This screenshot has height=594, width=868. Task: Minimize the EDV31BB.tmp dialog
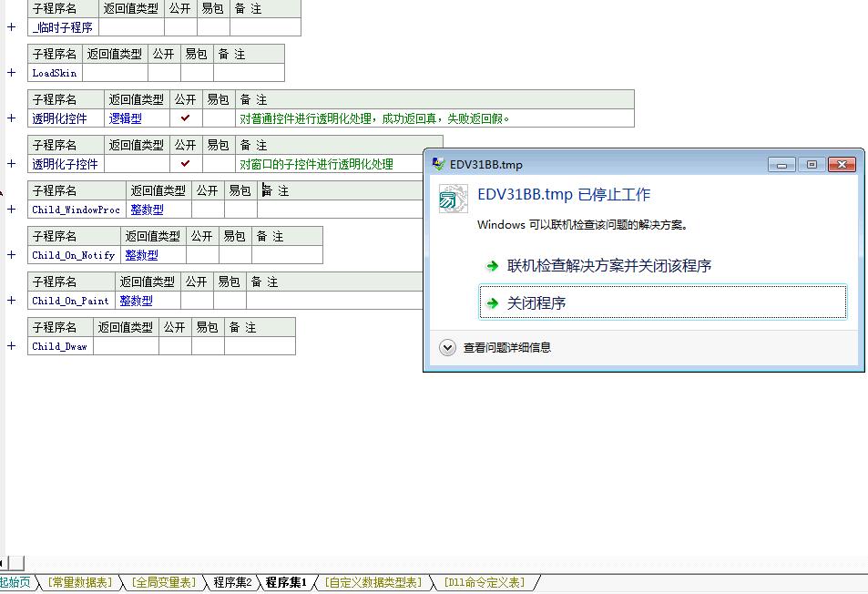click(x=781, y=164)
